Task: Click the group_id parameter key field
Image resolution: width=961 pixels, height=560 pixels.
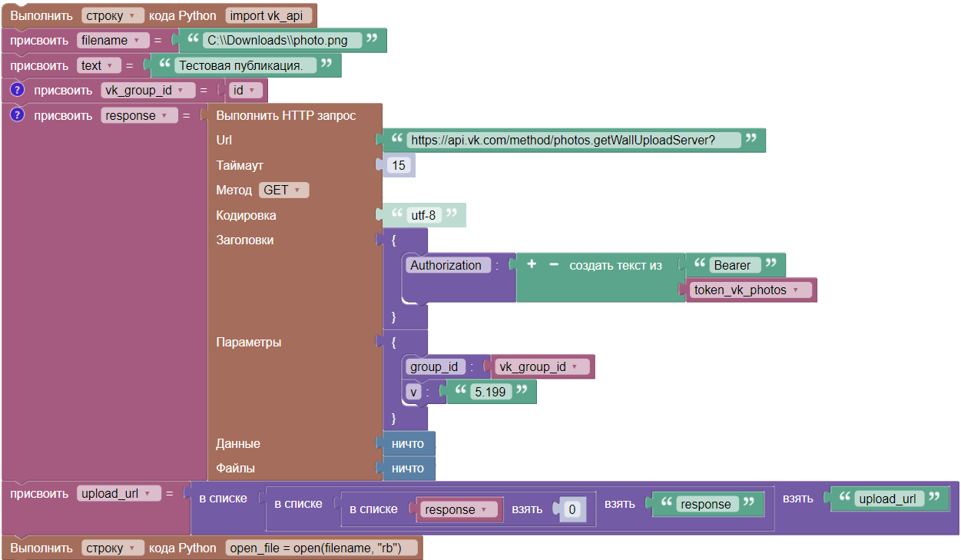Action: click(434, 367)
